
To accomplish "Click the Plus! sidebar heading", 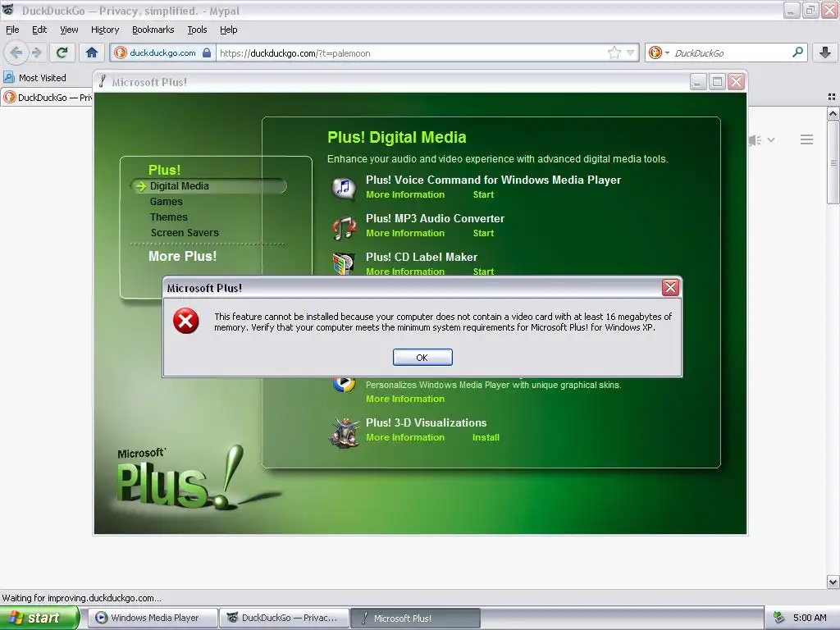I will click(164, 170).
